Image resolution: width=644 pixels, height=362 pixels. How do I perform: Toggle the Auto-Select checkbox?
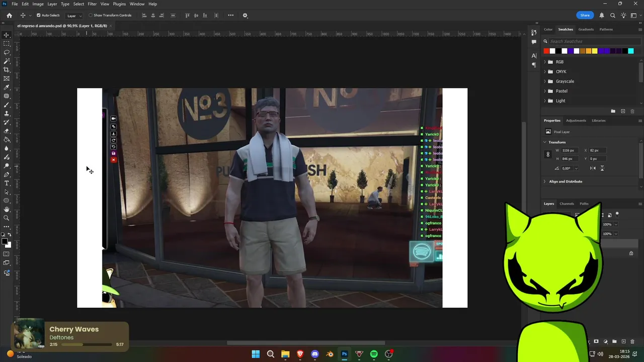tap(38, 15)
